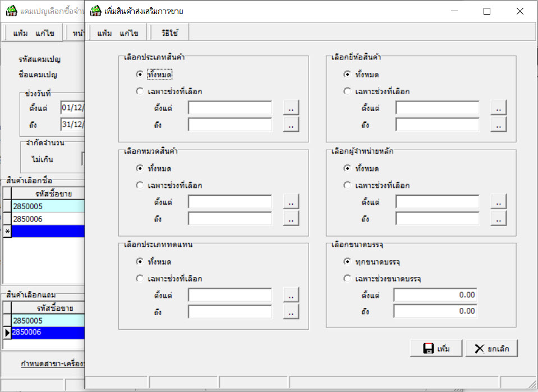This screenshot has height=392, width=538.
Task: Open browse button for เลือกประเภททดแทน ตั้งแต่ field
Action: (291, 295)
